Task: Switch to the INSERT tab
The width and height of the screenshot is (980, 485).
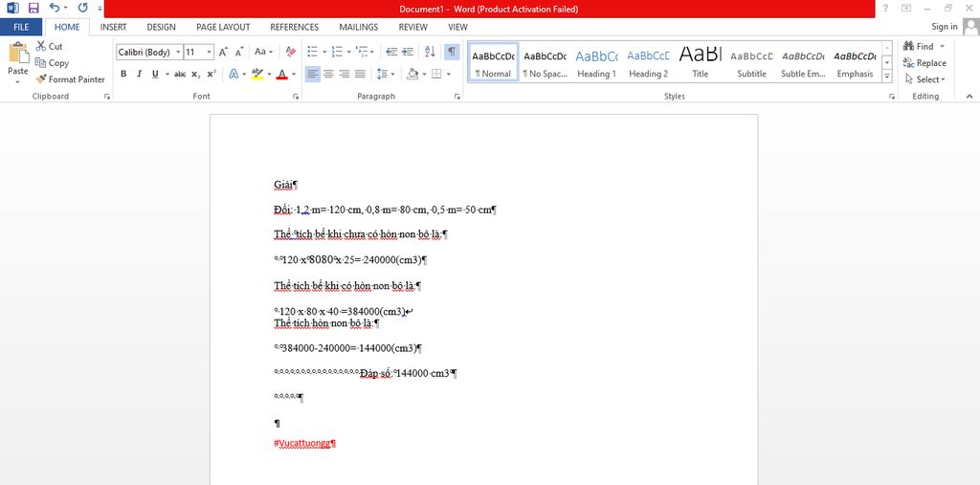Action: [x=113, y=27]
